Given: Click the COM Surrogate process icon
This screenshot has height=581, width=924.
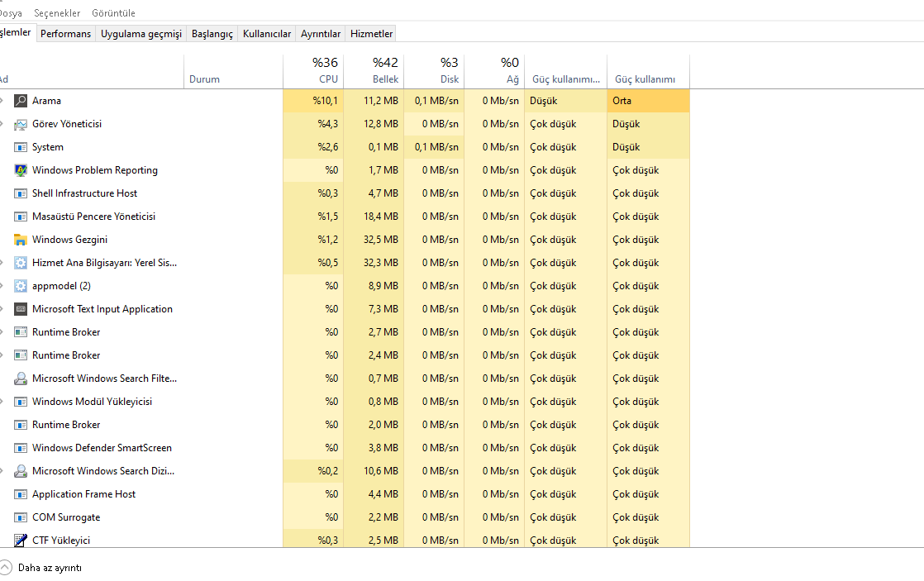Looking at the screenshot, I should 21,517.
